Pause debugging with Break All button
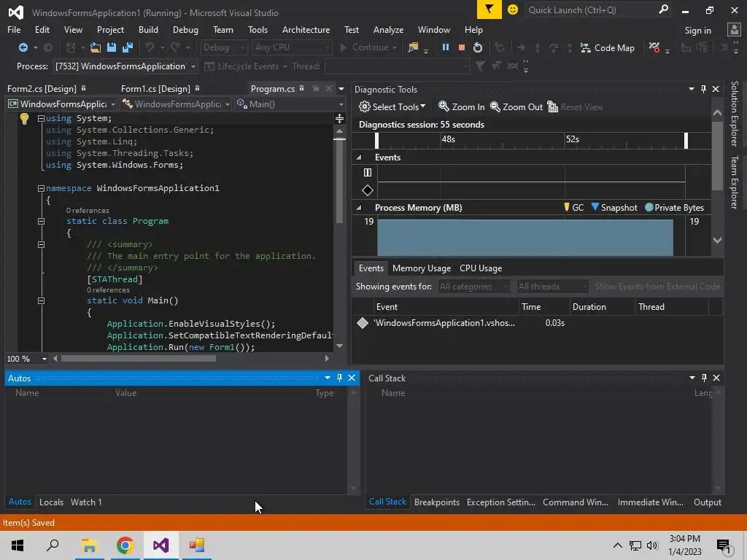Viewport: 747px width, 560px height. (x=446, y=47)
